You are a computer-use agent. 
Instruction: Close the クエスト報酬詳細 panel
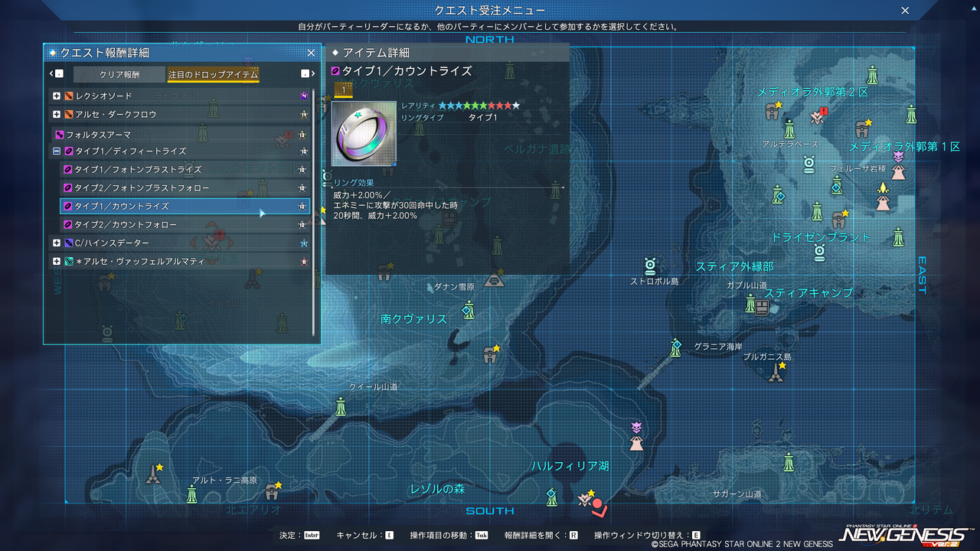tap(311, 53)
